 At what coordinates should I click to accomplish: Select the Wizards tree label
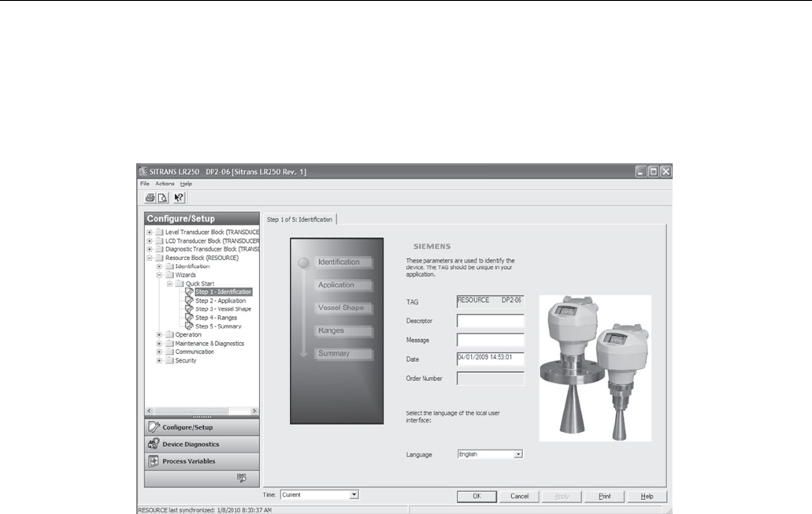[185, 275]
